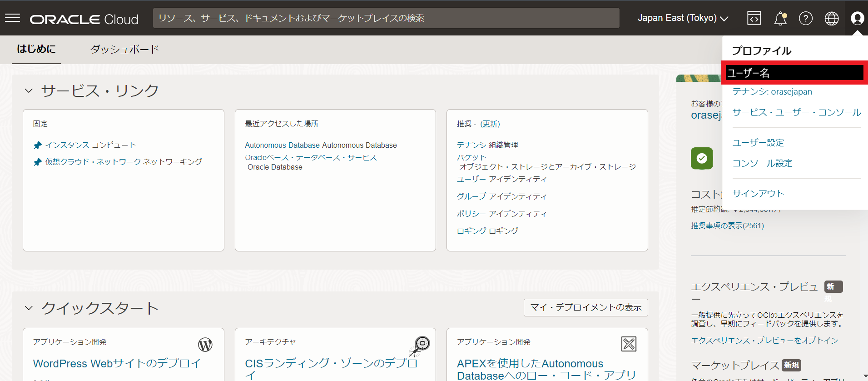The width and height of the screenshot is (868, 381).
Task: Click the Oracle Cloud logo
Action: [84, 19]
